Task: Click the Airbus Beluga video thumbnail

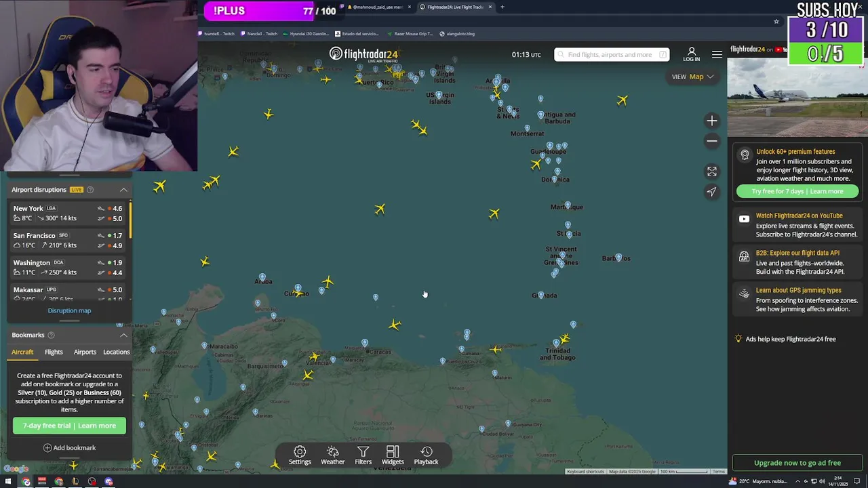Action: [797, 97]
